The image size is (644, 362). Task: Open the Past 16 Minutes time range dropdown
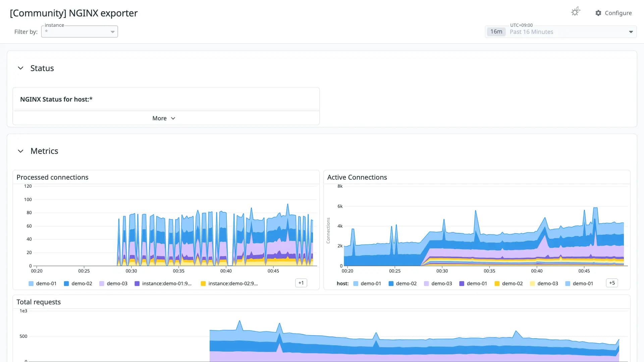[x=561, y=32]
